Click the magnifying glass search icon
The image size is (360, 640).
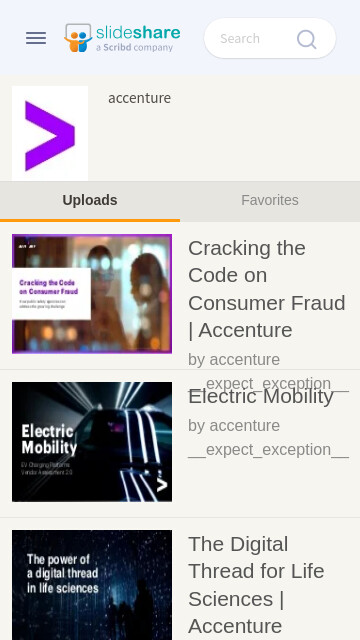coord(307,39)
